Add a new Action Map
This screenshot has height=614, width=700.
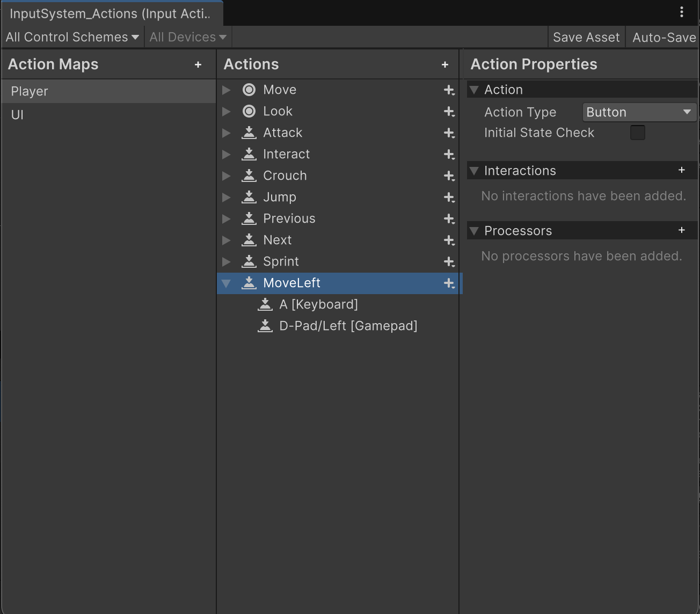(x=198, y=64)
